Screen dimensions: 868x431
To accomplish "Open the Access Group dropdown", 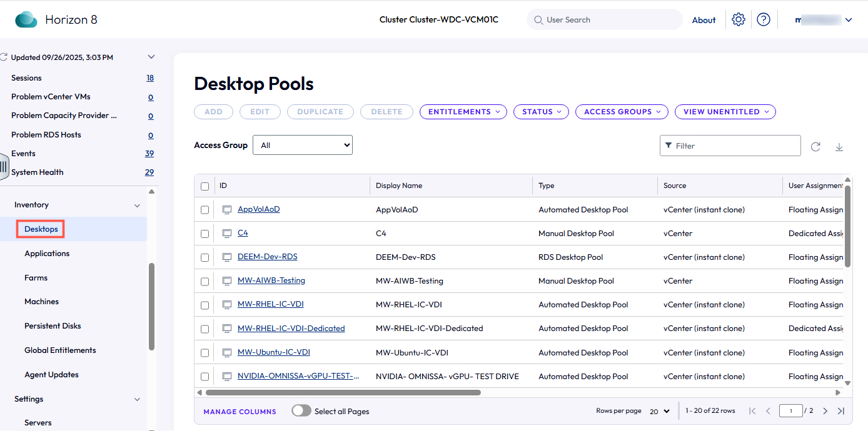I will (x=303, y=145).
